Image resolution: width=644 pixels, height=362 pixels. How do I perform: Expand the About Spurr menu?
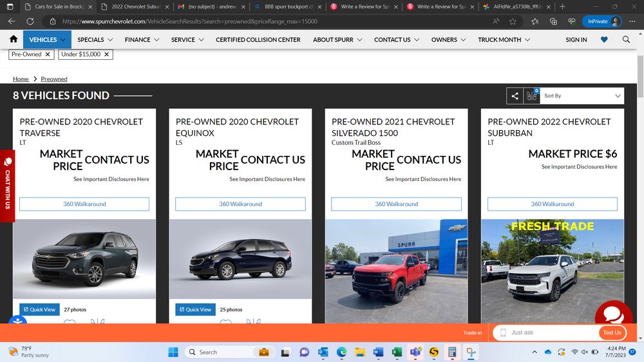[x=337, y=39]
